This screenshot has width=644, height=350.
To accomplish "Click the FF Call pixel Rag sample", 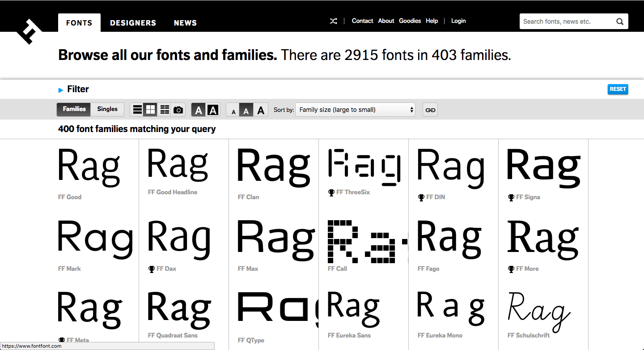I will pos(368,241).
